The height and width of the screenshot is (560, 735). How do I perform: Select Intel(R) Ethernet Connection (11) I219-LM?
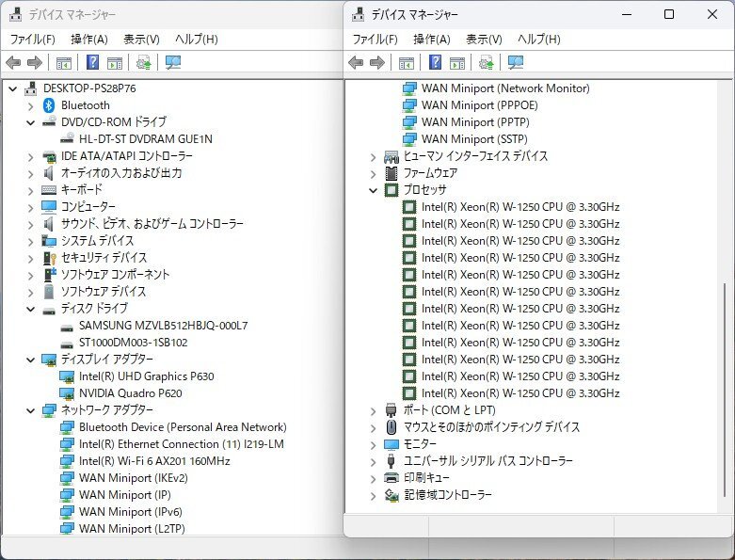coord(182,444)
